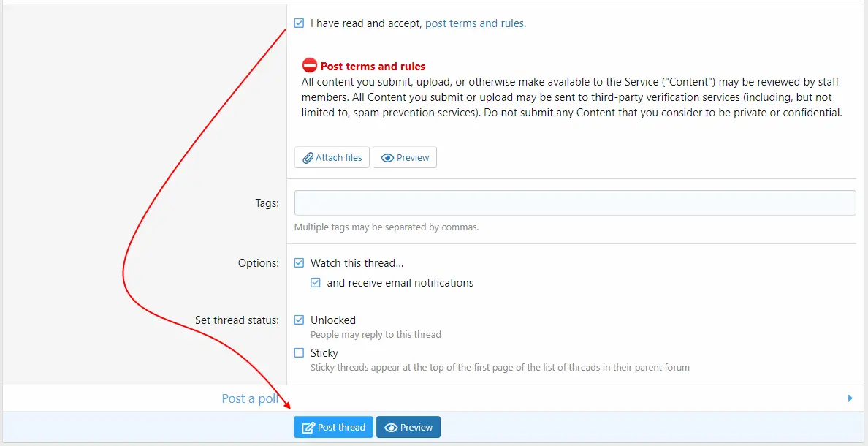Click the eye icon on blue Preview button
This screenshot has width=868, height=446.
point(392,428)
